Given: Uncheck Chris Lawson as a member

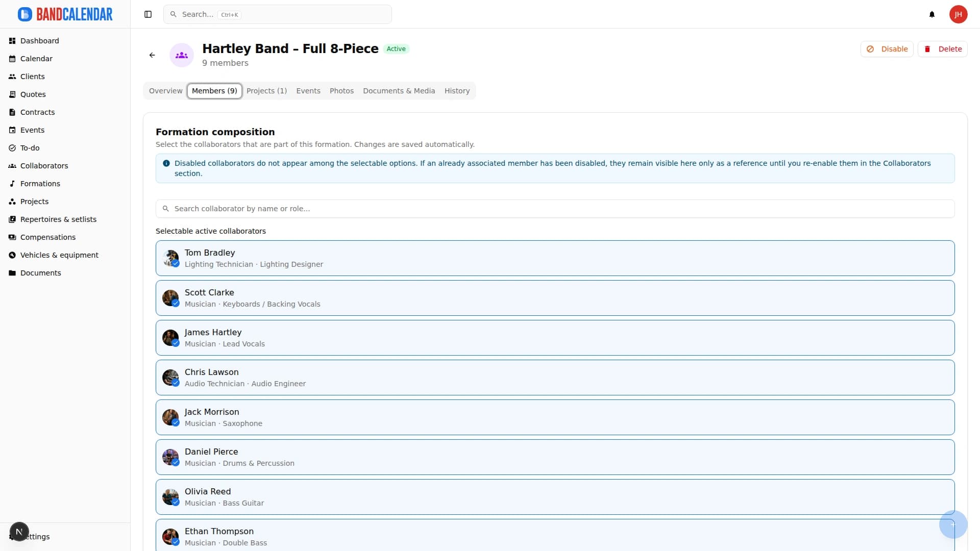Looking at the screenshot, I should (x=555, y=378).
